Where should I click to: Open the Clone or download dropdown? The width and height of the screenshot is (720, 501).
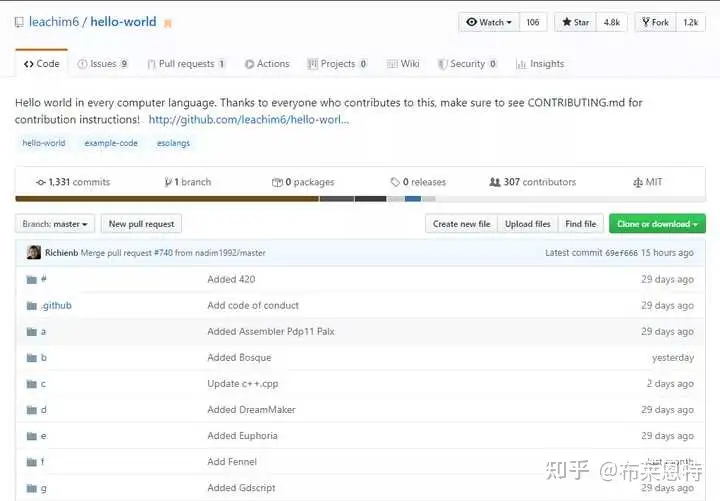[657, 224]
